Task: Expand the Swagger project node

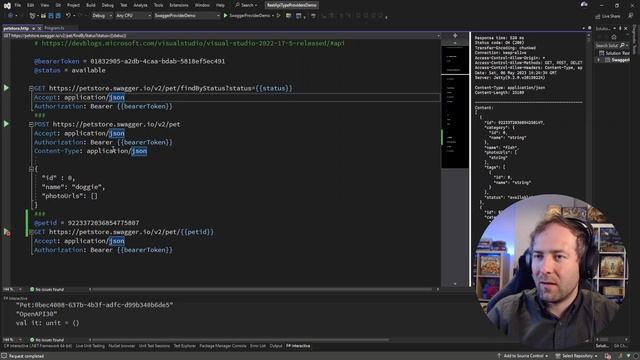Action: click(599, 60)
